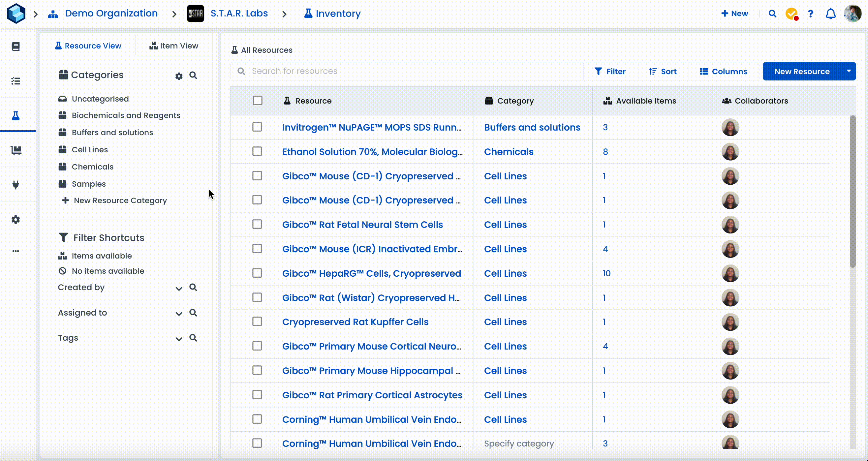Open the New Resource dropdown arrow

click(849, 71)
